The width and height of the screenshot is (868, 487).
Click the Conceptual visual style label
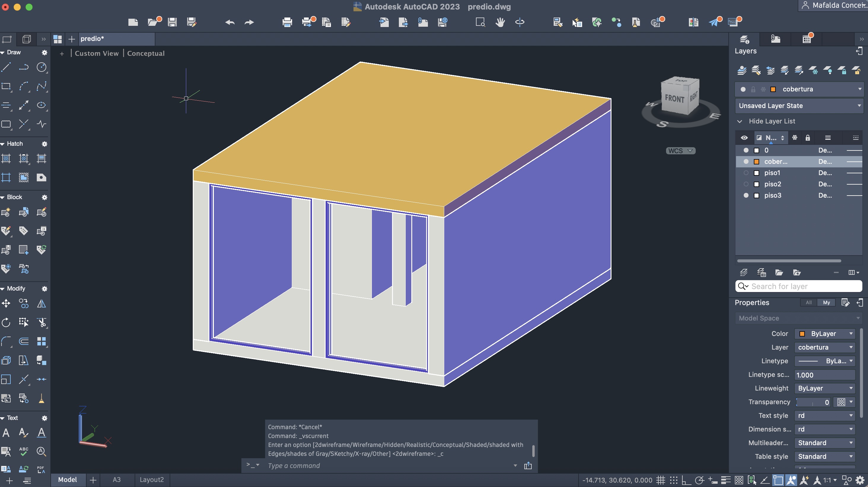146,53
